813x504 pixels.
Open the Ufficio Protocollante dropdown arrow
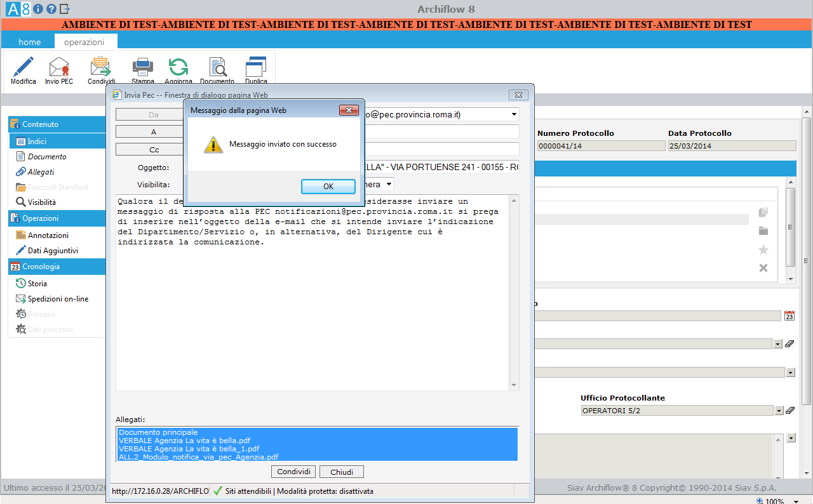778,411
